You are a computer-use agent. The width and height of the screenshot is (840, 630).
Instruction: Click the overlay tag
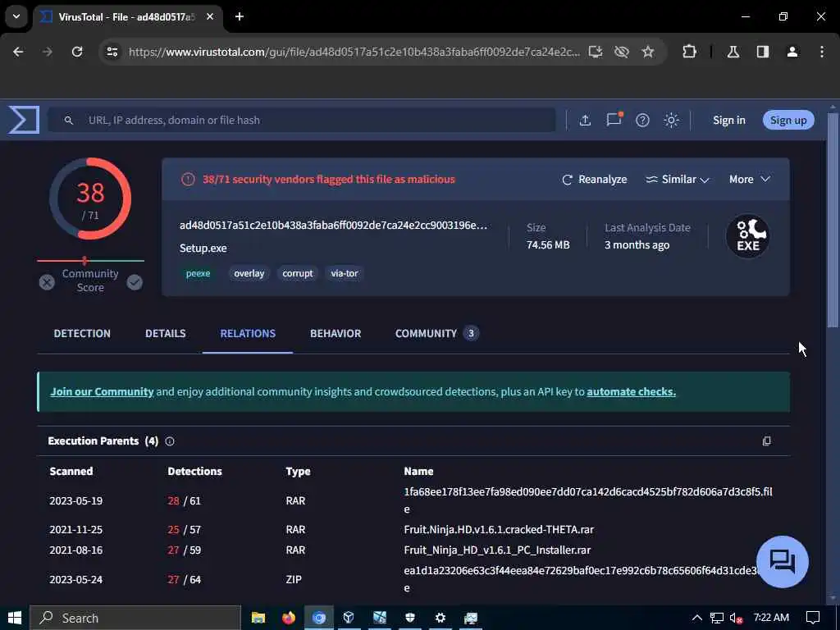pos(249,273)
